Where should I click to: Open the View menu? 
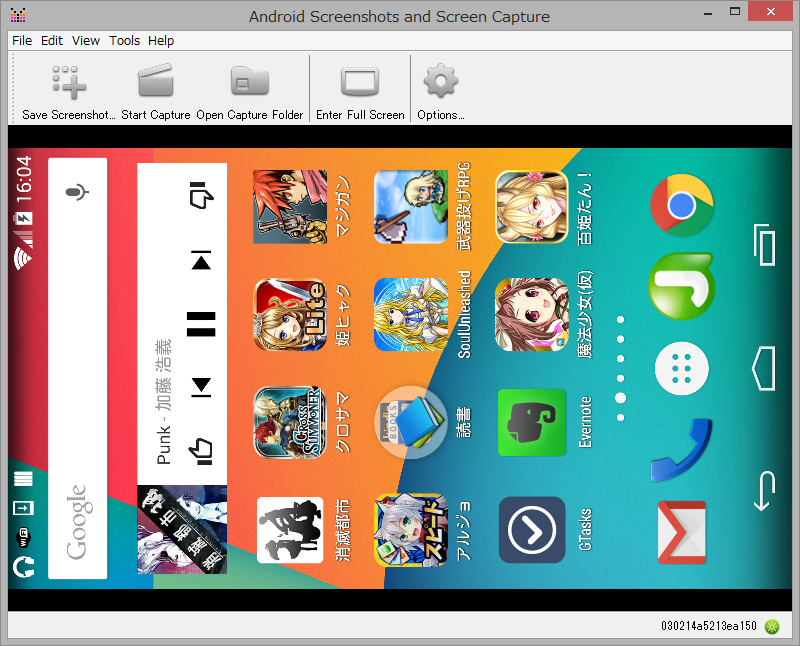(x=85, y=40)
